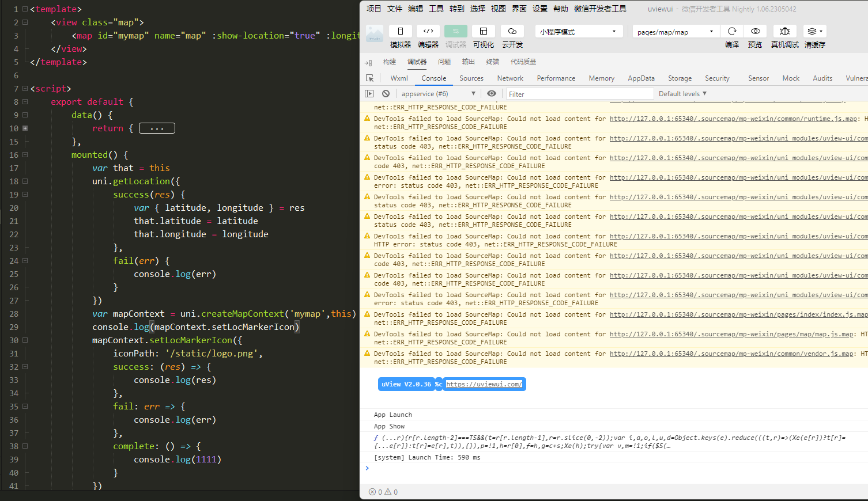
Task: Click the preview (预览) eye icon
Action: [755, 31]
